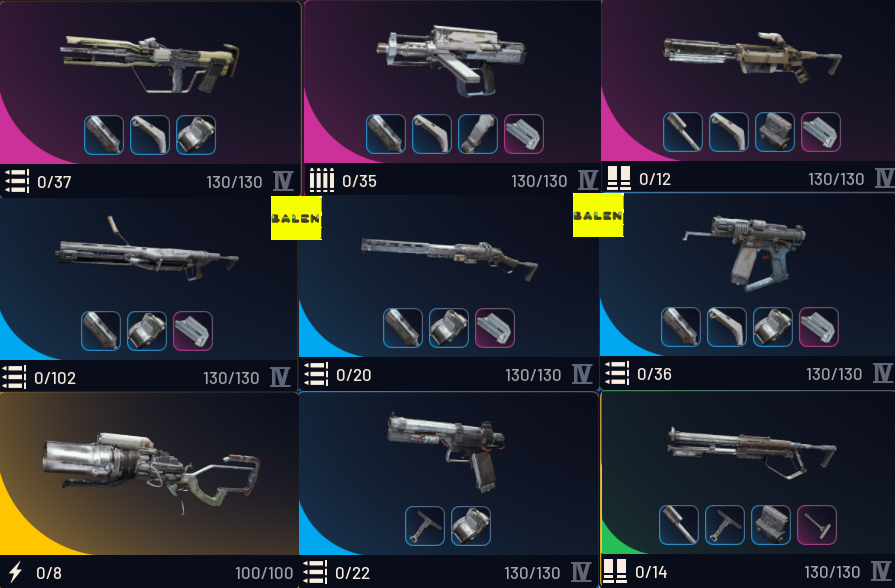The height and width of the screenshot is (588, 895).
Task: Click the left yellow BALEN tag
Action: (x=296, y=218)
